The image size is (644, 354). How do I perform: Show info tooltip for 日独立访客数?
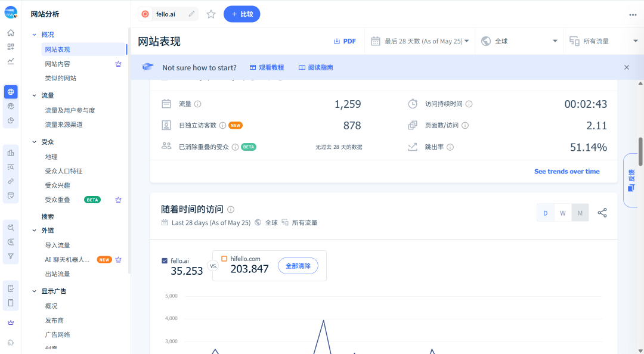point(222,125)
